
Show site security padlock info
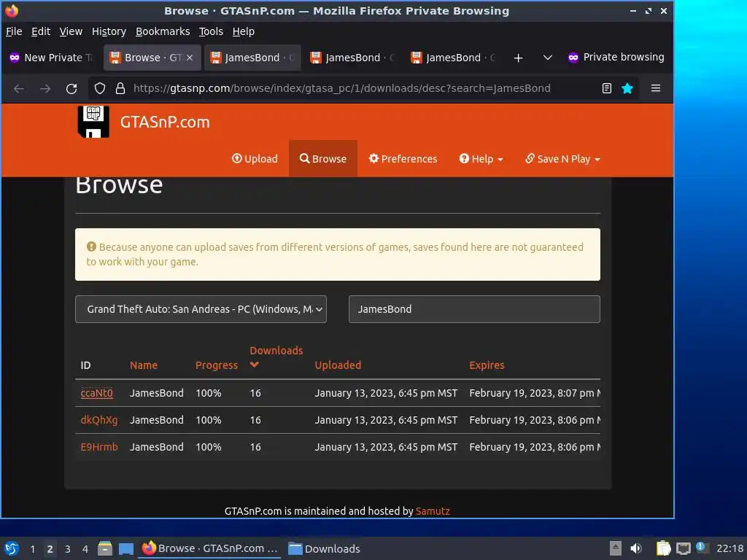pyautogui.click(x=120, y=88)
